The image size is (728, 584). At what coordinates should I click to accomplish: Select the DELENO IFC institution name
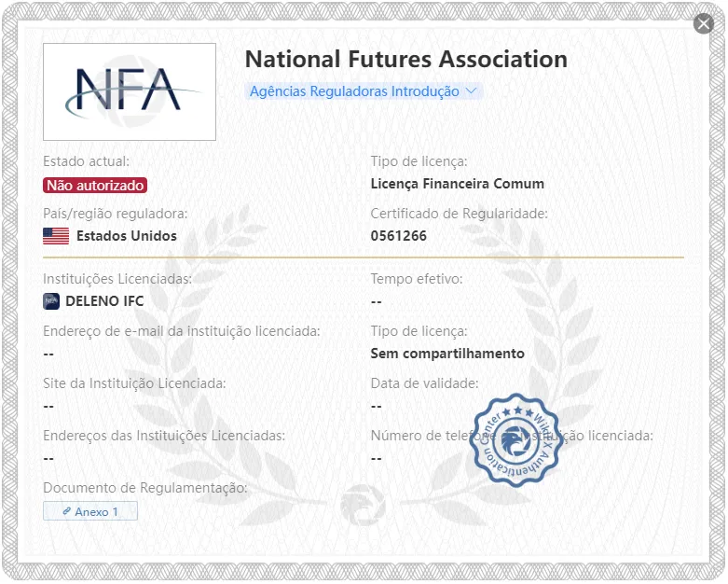104,301
